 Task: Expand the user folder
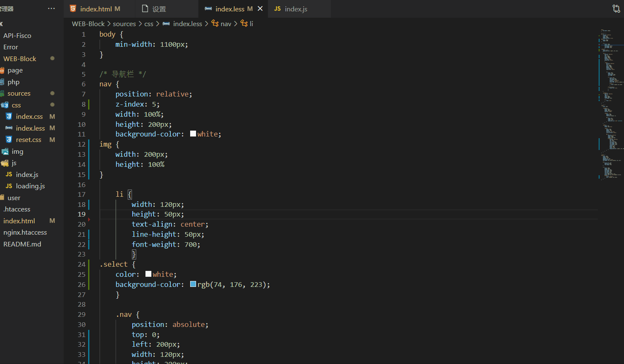click(14, 198)
